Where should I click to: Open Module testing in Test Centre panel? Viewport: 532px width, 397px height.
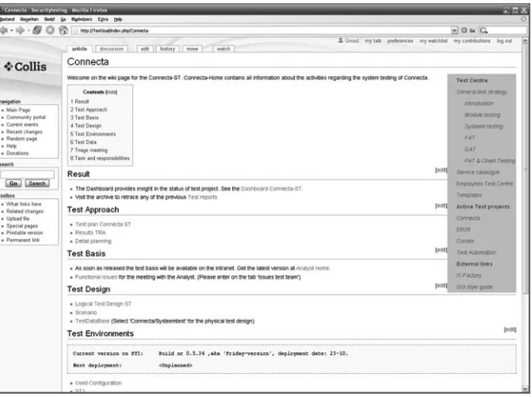[482, 115]
